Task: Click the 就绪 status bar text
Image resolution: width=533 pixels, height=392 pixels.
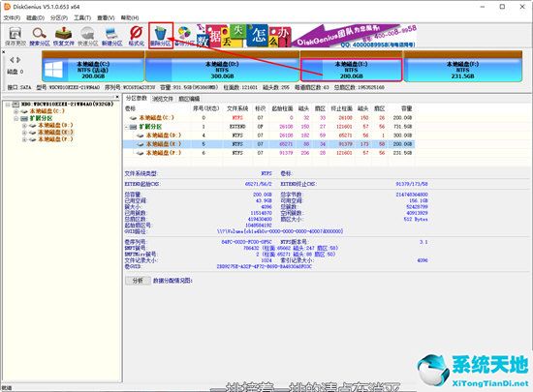Action: point(7,387)
